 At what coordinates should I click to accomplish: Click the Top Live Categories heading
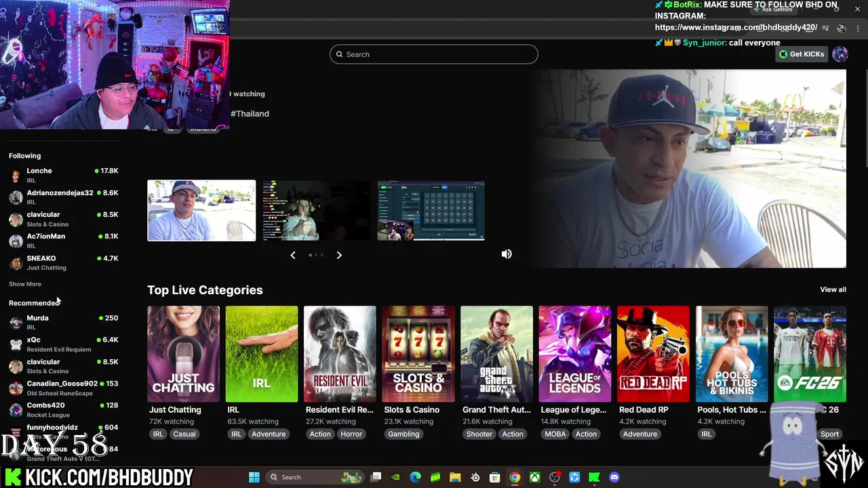205,290
